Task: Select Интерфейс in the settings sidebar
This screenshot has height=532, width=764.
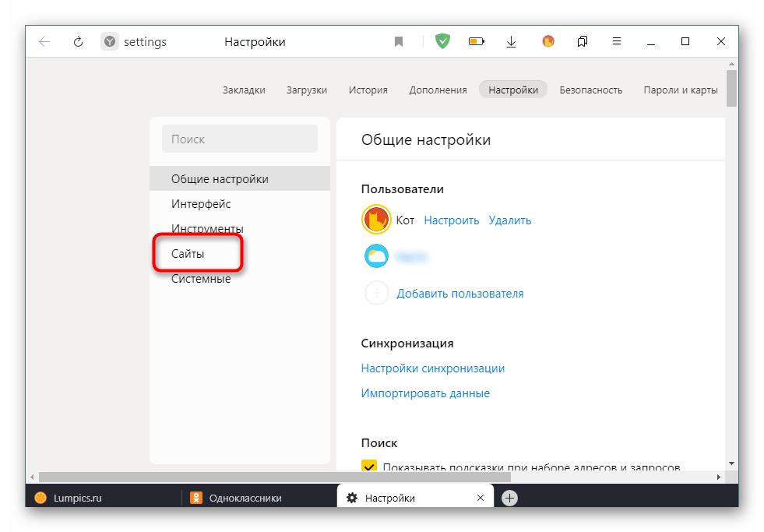Action: click(201, 204)
